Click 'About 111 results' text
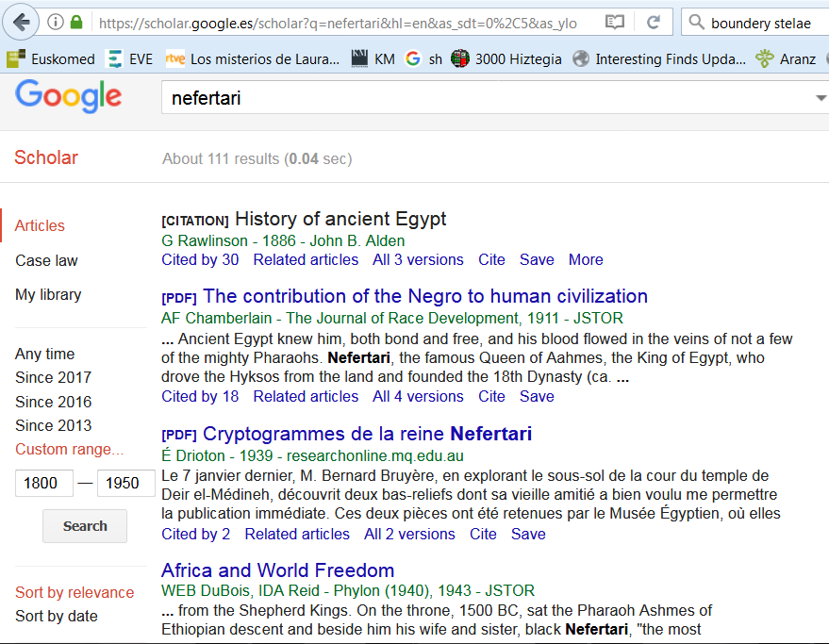The width and height of the screenshot is (829, 644). click(x=221, y=158)
